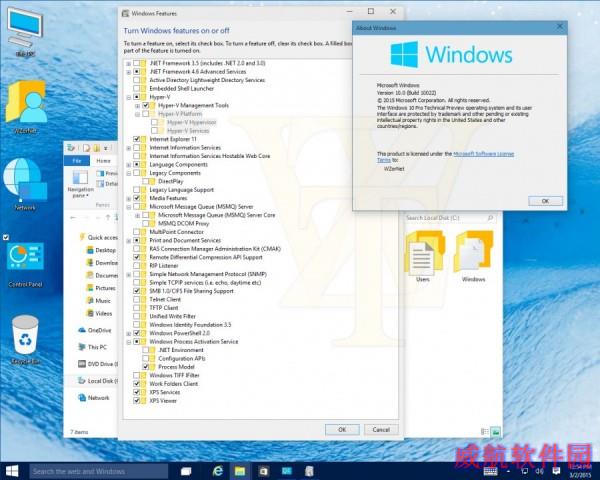Launch Internet Explorer from the taskbar
Viewport: 600px width, 480px height.
[218, 471]
